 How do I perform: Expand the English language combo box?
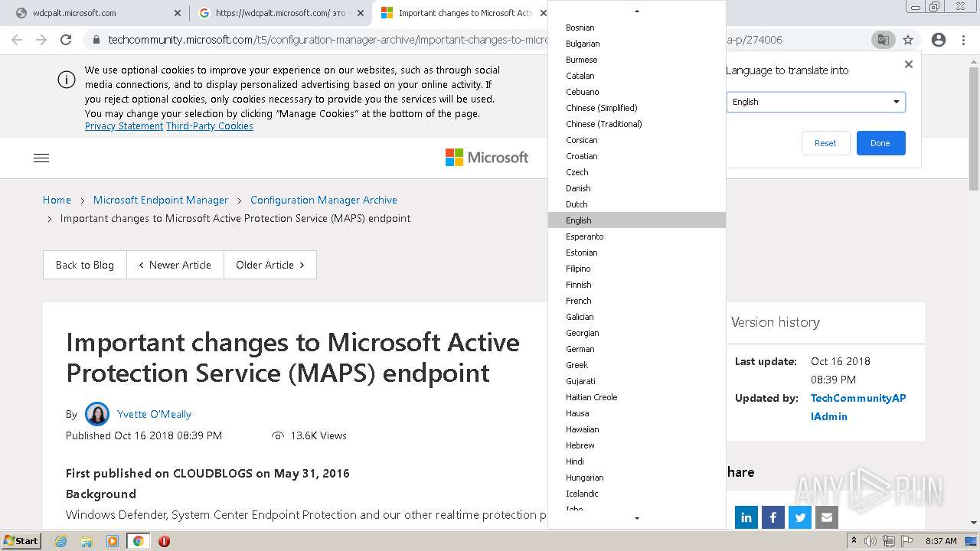tap(815, 102)
